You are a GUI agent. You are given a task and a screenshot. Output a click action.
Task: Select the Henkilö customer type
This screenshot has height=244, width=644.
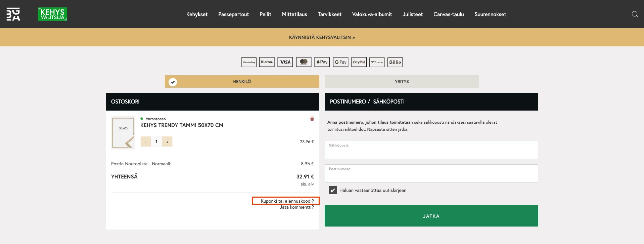[242, 82]
